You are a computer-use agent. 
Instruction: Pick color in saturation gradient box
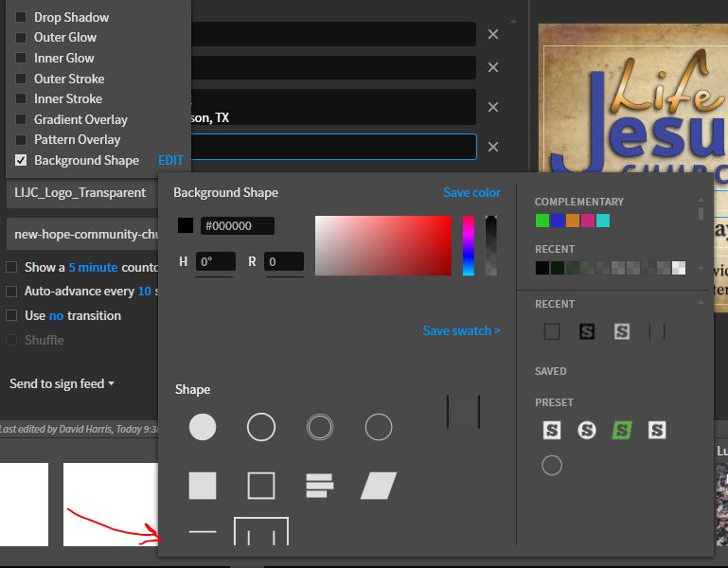(x=383, y=246)
